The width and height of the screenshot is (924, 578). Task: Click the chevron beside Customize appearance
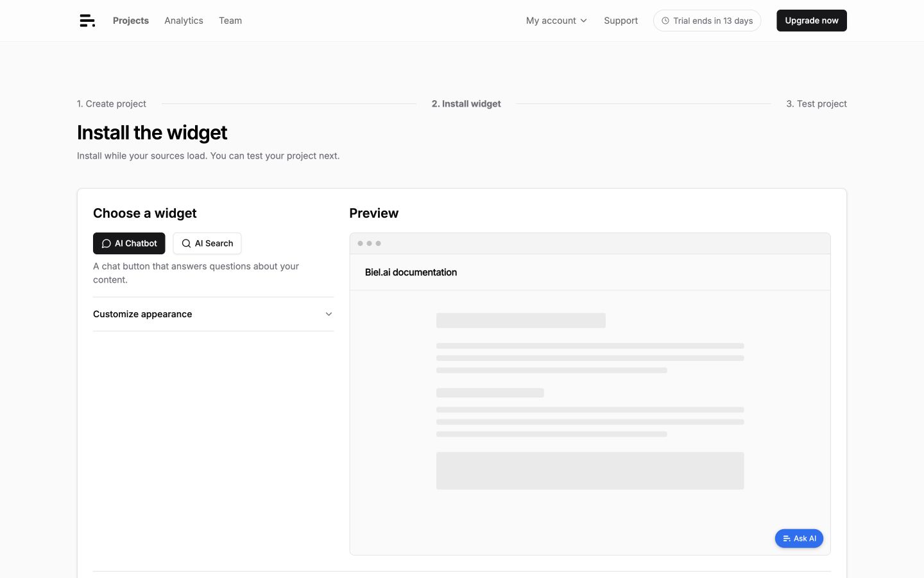click(x=329, y=314)
